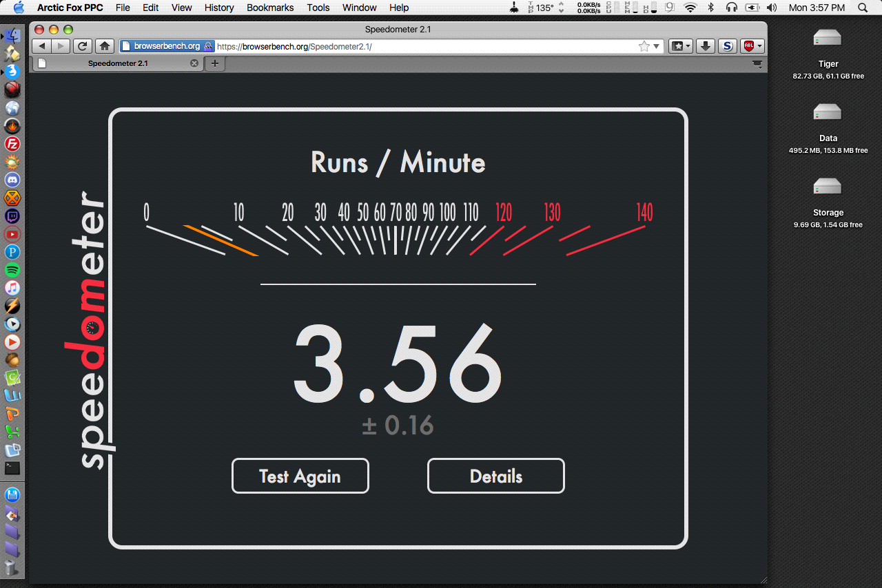Open the File menu

click(123, 8)
